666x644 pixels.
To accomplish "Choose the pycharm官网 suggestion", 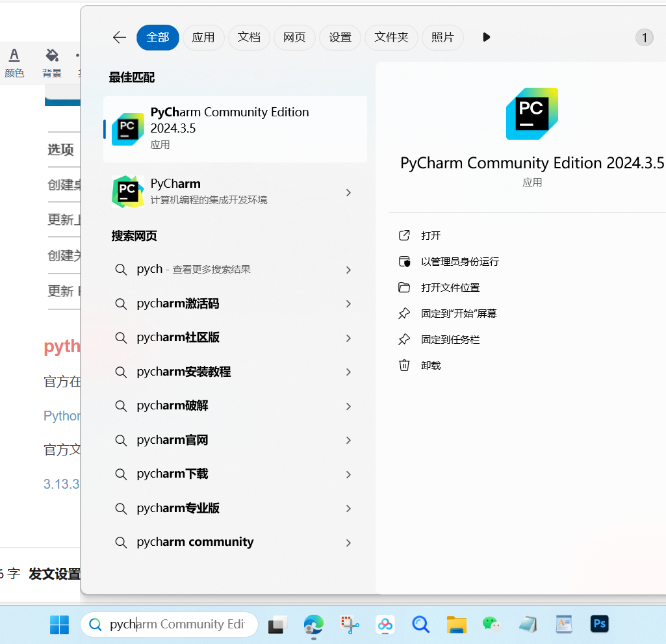I will [235, 440].
